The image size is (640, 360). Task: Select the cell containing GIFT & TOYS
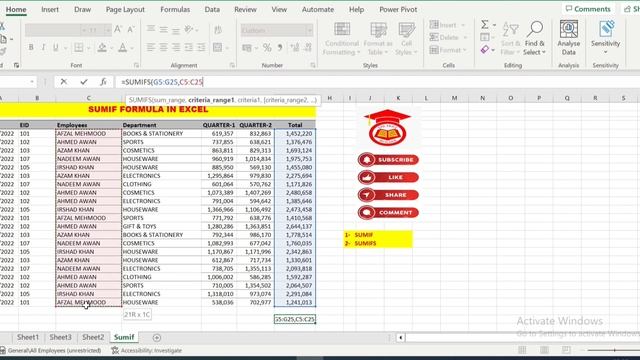pos(161,226)
